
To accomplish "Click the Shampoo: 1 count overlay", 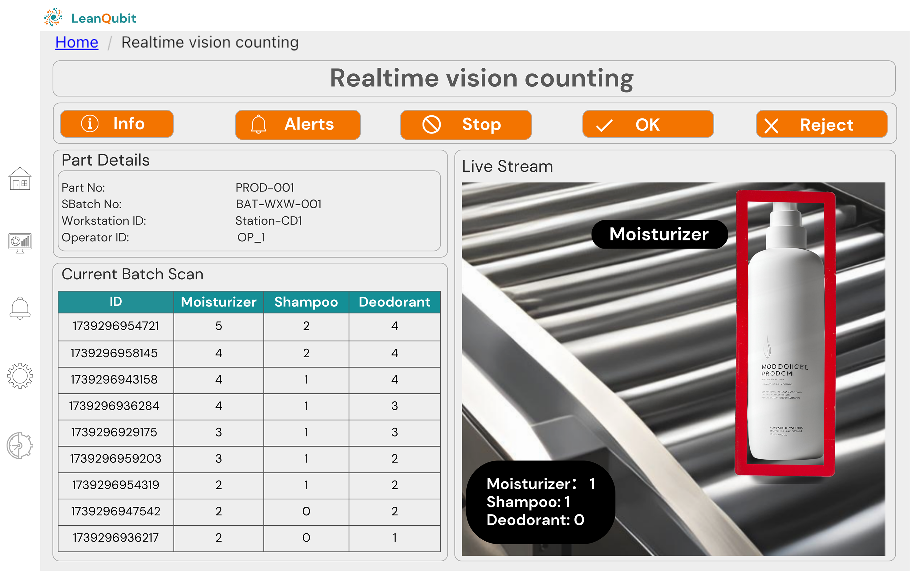I will 529,502.
